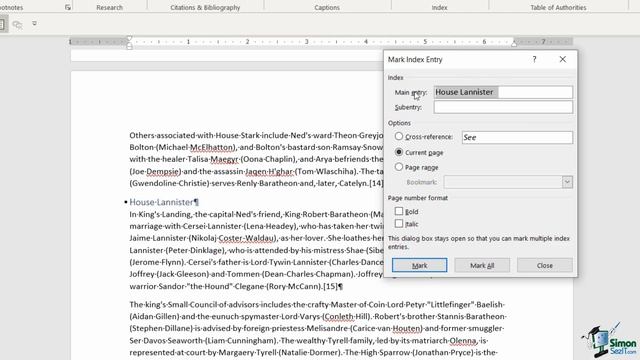Click the underlined name Houten
The height and width of the screenshot is (360, 640).
point(405,328)
